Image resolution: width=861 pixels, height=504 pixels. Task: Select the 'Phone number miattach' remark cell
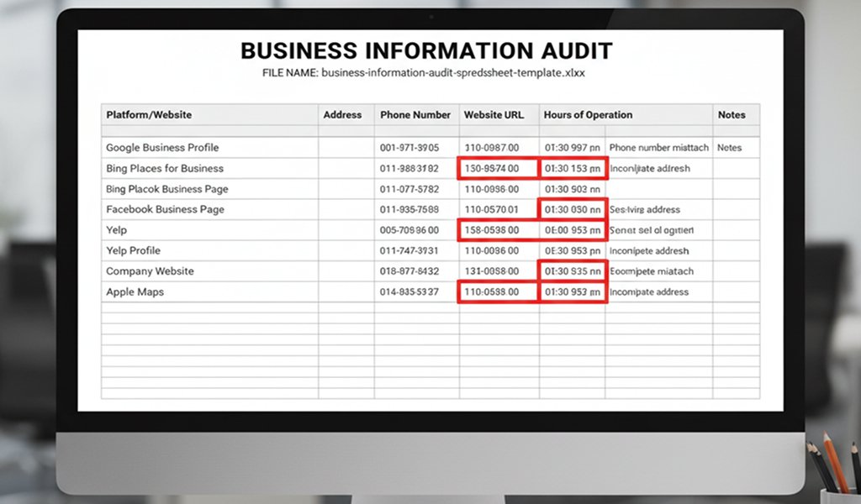point(659,148)
